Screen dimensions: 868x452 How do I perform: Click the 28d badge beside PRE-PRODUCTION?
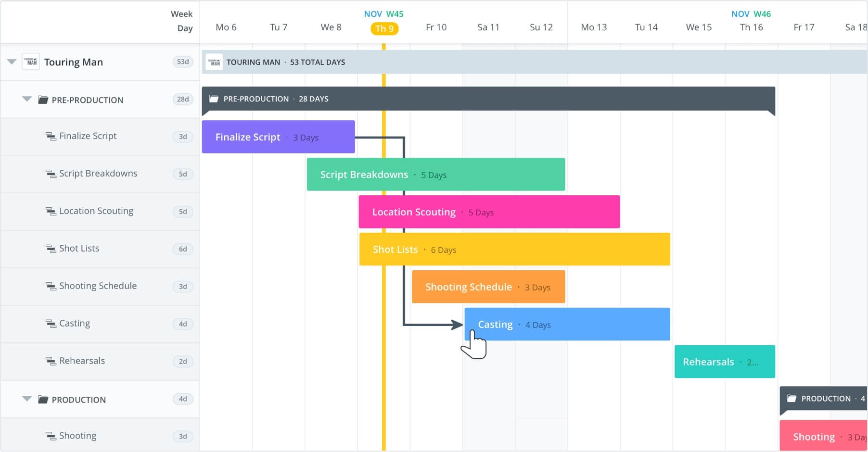tap(182, 100)
